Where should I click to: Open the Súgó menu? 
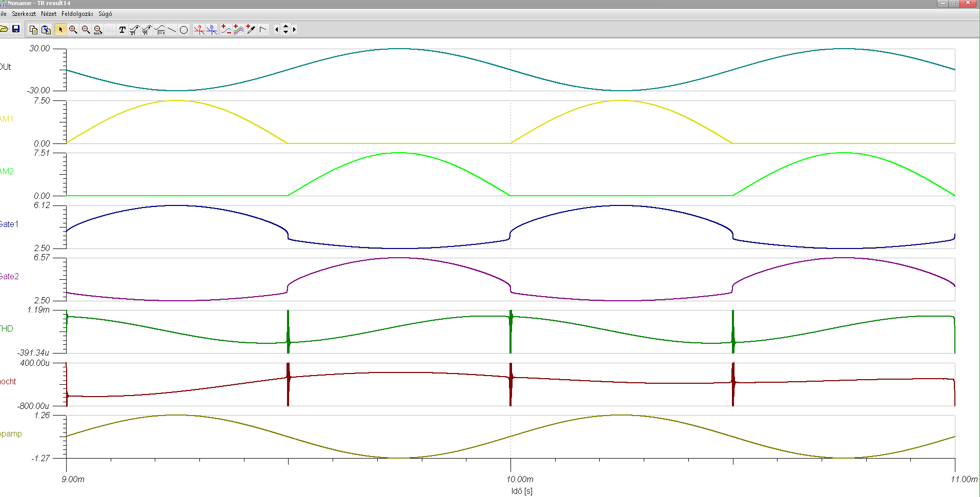[105, 14]
